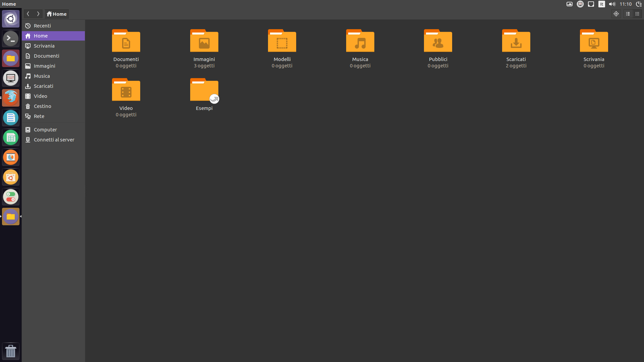This screenshot has width=644, height=362.
Task: Click the Home breadcrumb button
Action: [57, 14]
